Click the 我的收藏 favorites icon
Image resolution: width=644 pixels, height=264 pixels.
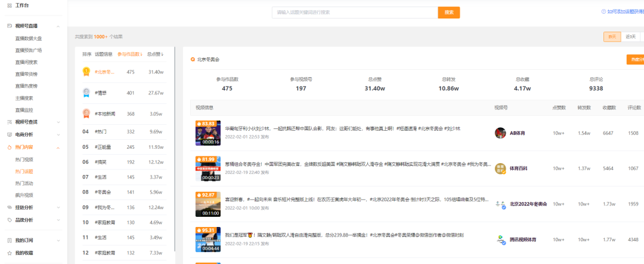tap(9, 253)
